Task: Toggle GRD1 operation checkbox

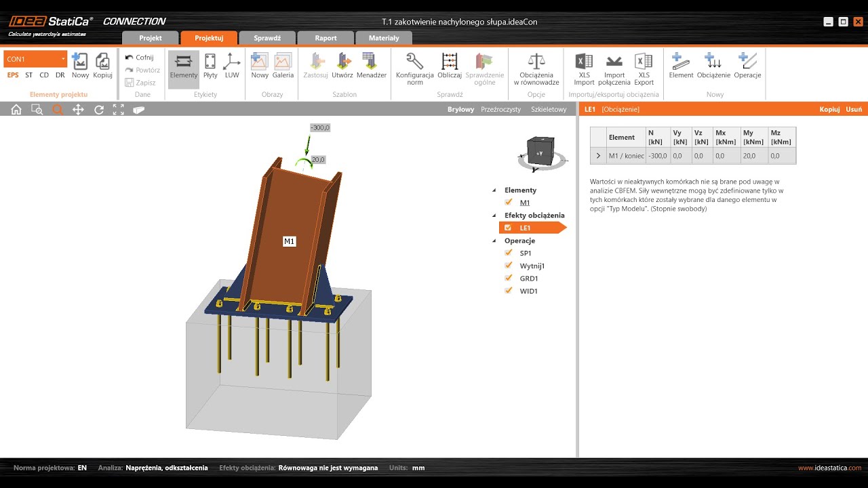Action: [509, 278]
